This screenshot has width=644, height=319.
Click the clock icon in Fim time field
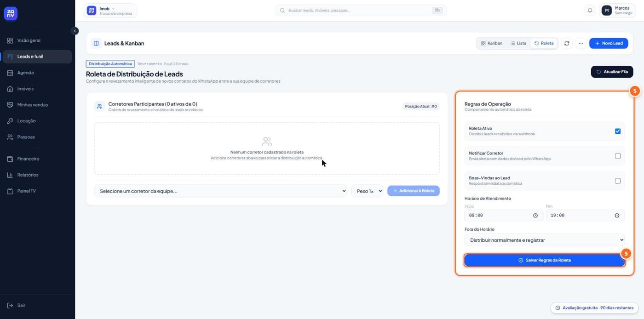tap(617, 215)
